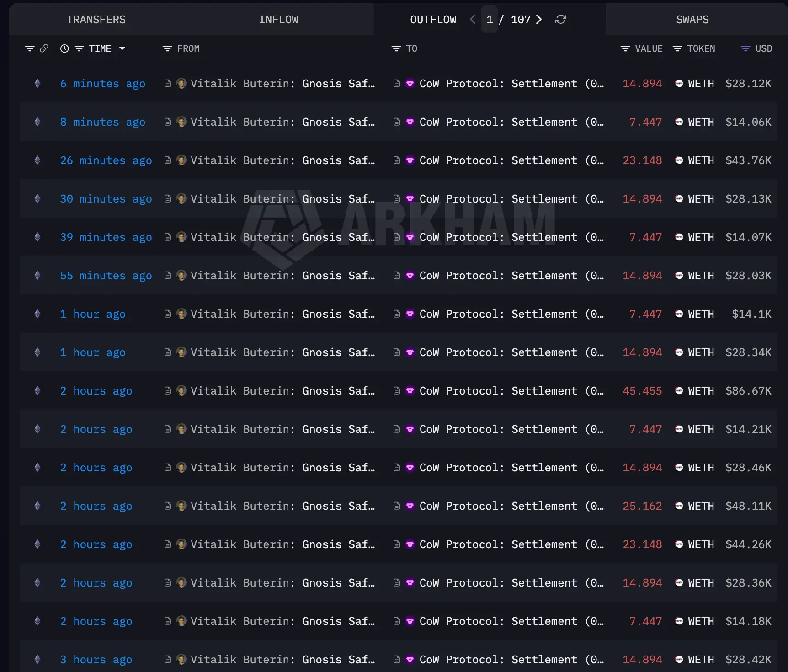788x672 pixels.
Task: Open Vitalik Buterin sender in $28.12K row
Action: click(282, 84)
